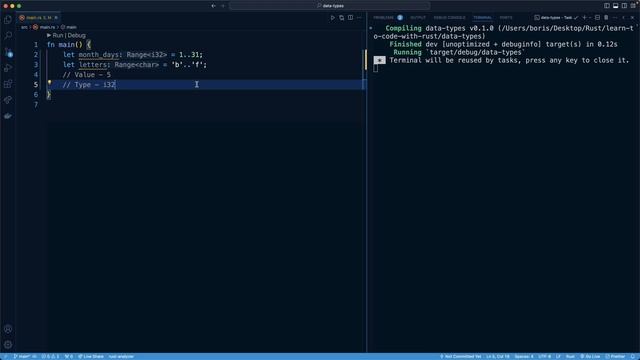640x360 pixels.
Task: Open terminal panel More Actions ellipsis
Action: [x=615, y=18]
